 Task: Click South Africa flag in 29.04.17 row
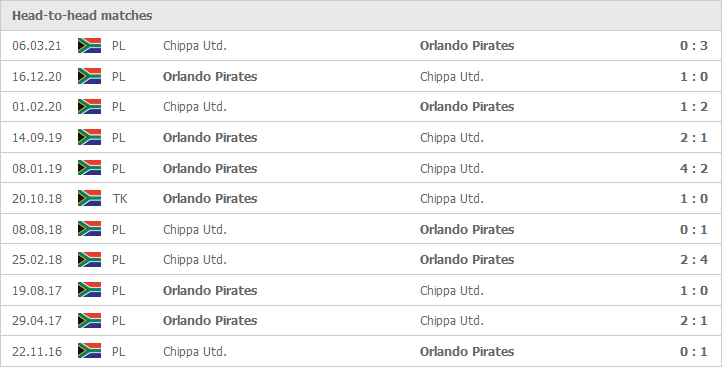click(89, 320)
